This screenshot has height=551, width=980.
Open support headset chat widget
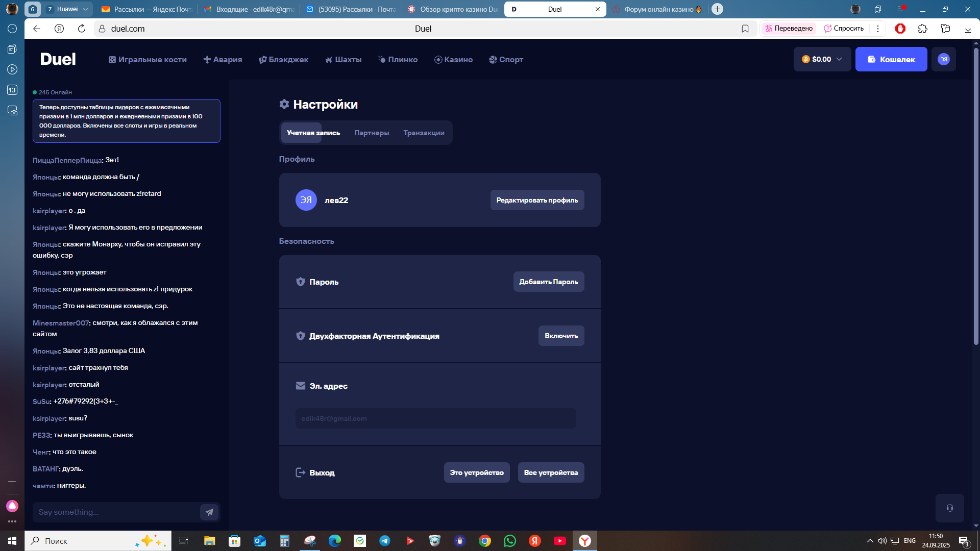pyautogui.click(x=949, y=508)
